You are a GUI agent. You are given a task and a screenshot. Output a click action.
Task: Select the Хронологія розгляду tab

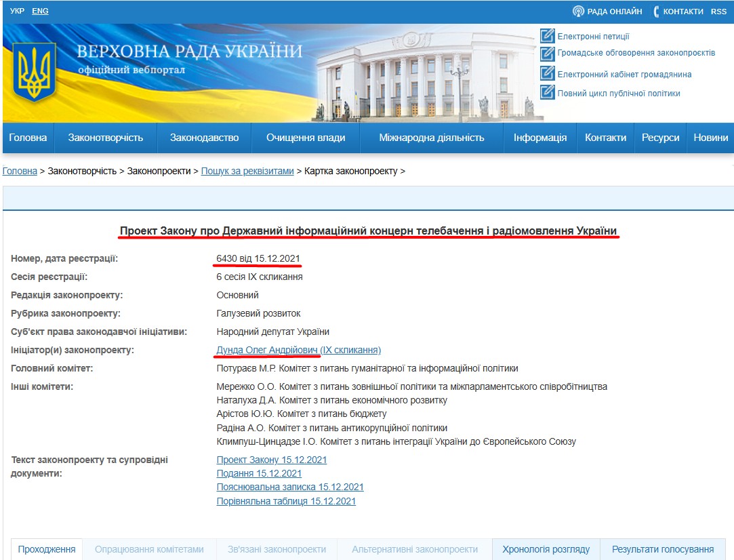[x=546, y=549]
